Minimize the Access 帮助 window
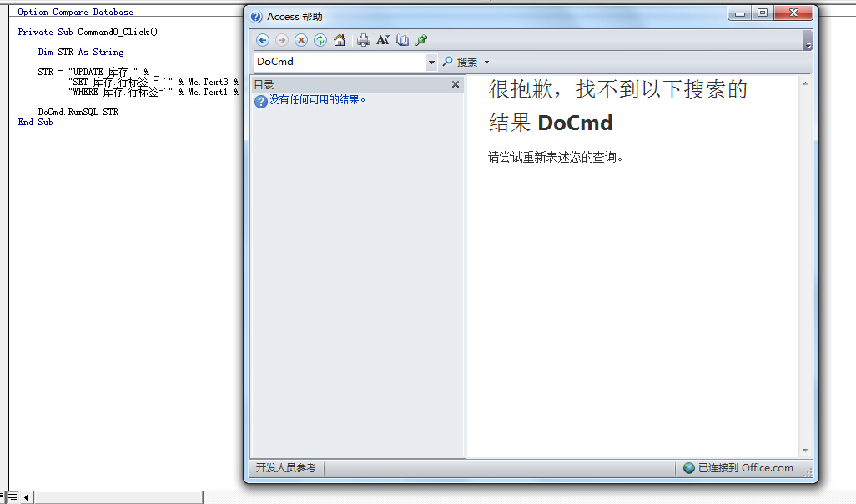The image size is (856, 504). tap(740, 13)
